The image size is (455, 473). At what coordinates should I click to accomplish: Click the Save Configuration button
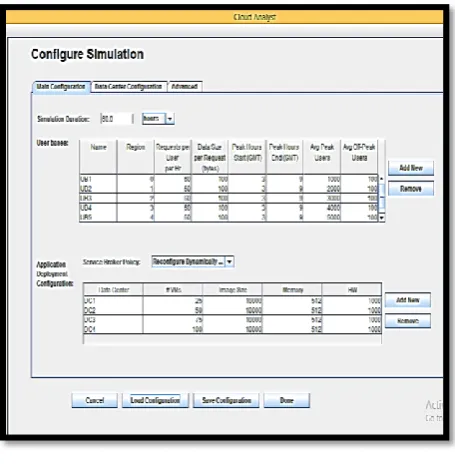pos(226,400)
